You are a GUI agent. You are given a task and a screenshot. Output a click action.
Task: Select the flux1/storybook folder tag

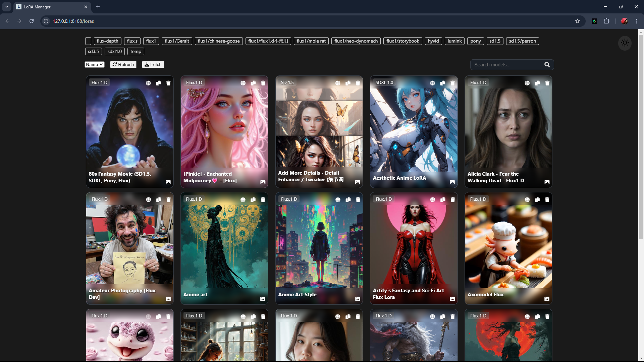402,41
